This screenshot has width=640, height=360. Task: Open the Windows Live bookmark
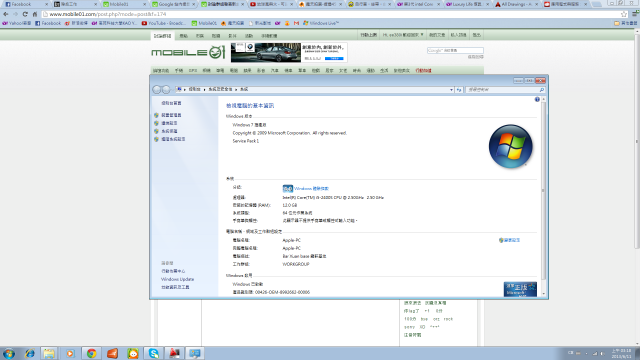tap(321, 23)
